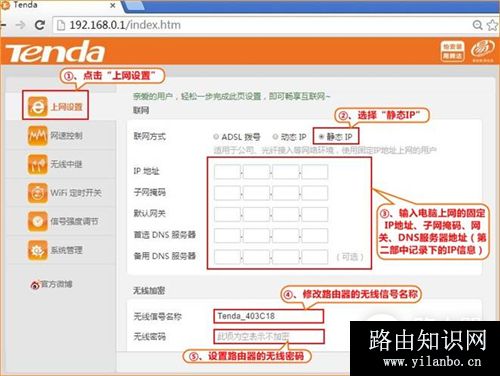The height and width of the screenshot is (376, 500).
Task: Click the Tenda logo in the header
Action: pyautogui.click(x=55, y=52)
